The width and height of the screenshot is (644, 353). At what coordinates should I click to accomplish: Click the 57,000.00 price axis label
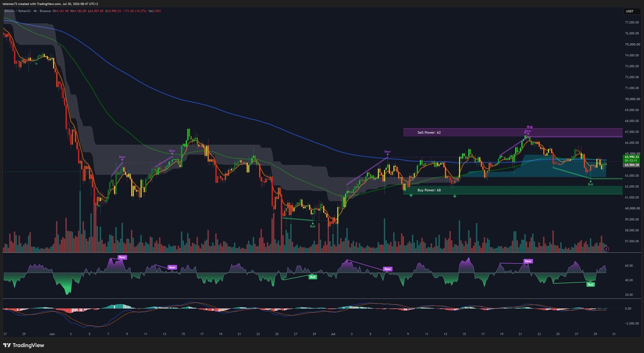pos(632,241)
